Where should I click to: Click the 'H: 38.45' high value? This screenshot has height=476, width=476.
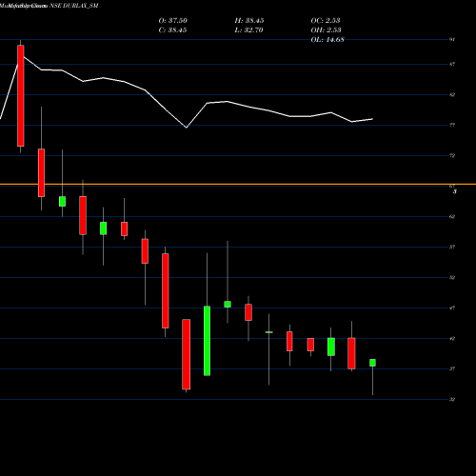click(249, 20)
